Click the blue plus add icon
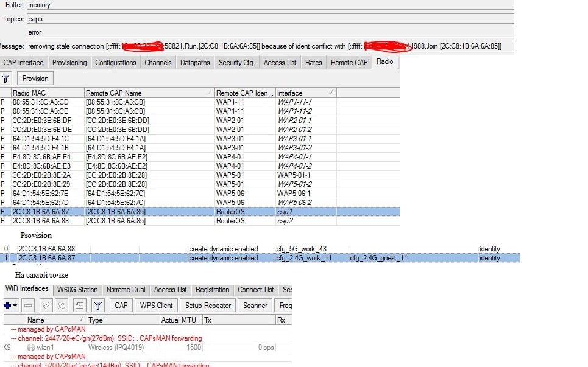Viewport: 588px width, 367px height. pos(7,306)
